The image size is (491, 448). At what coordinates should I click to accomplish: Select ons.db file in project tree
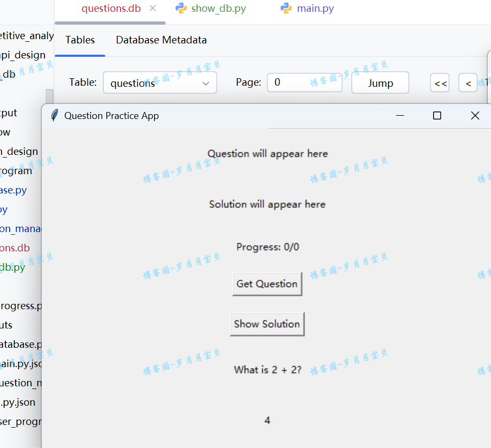point(15,248)
